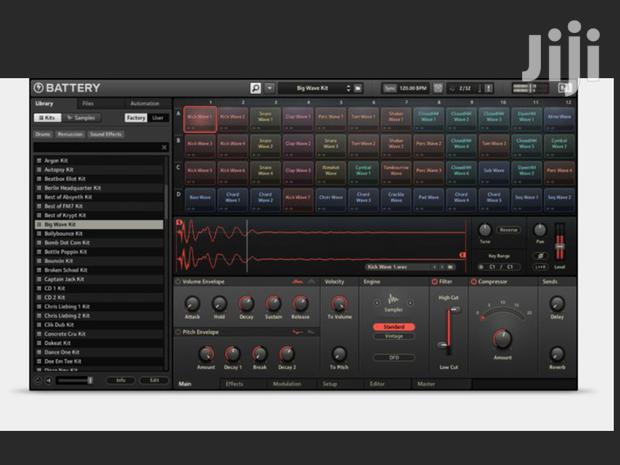
Task: Select Berlin Headquarter Kit in the list
Action: click(x=99, y=188)
